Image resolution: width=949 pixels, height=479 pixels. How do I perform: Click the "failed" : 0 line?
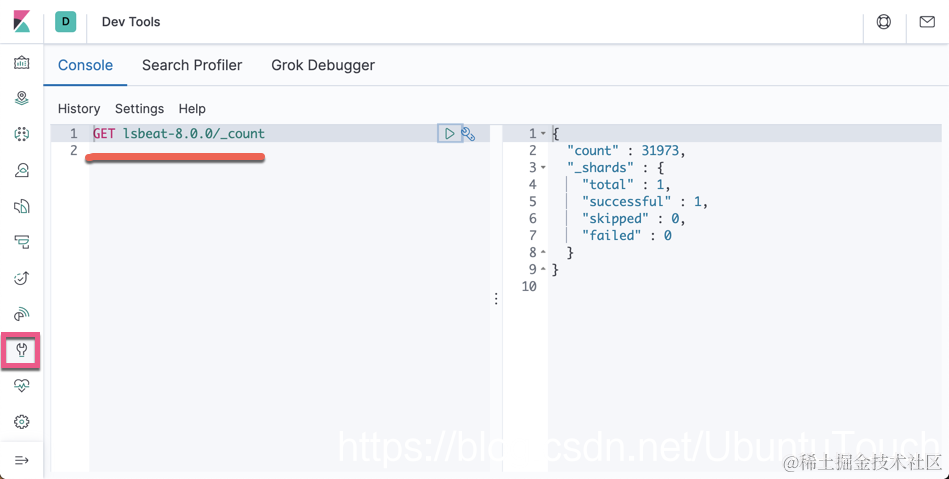coord(626,235)
